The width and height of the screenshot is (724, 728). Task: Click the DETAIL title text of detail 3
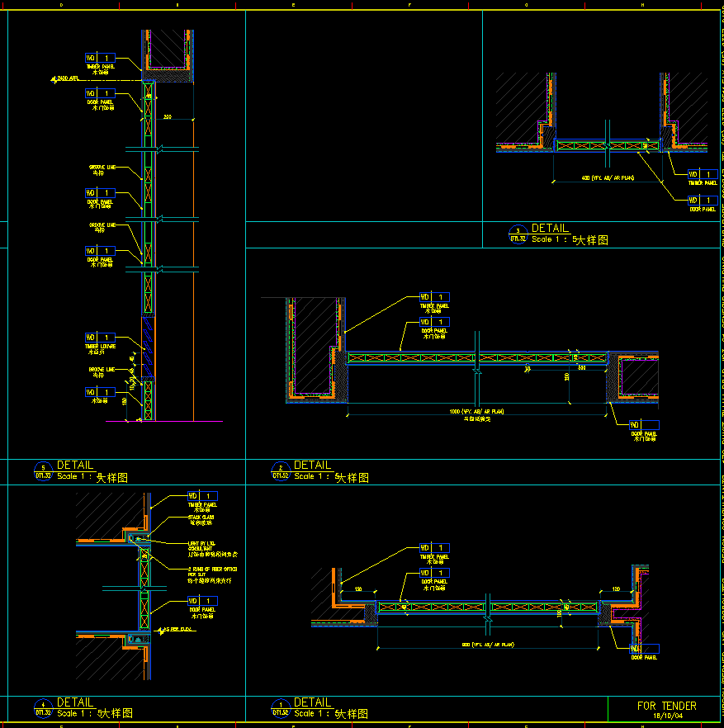[550, 229]
